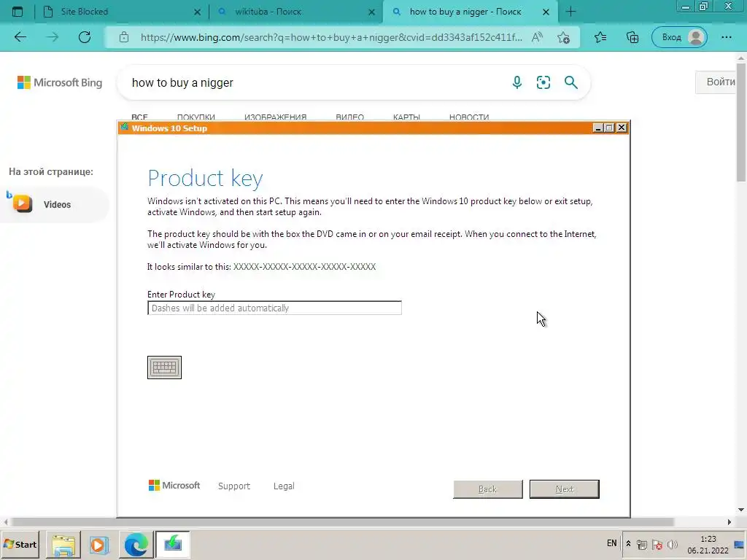Click the horizontal scrollbar right arrow
This screenshot has width=747, height=560.
[x=729, y=522]
